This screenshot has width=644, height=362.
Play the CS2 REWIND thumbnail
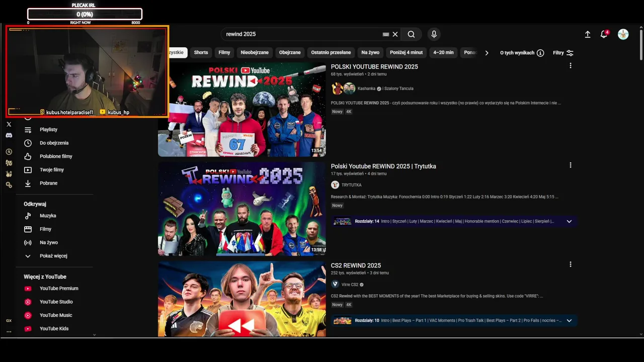[242, 299]
